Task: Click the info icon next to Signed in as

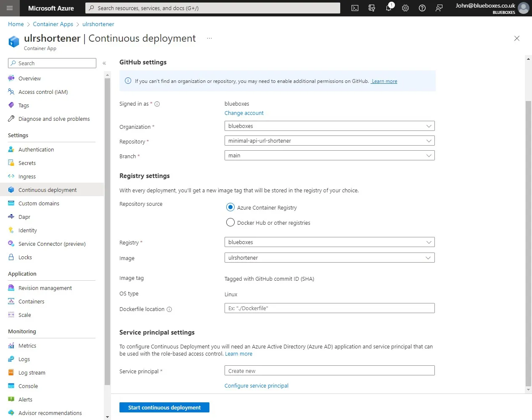Action: [157, 104]
